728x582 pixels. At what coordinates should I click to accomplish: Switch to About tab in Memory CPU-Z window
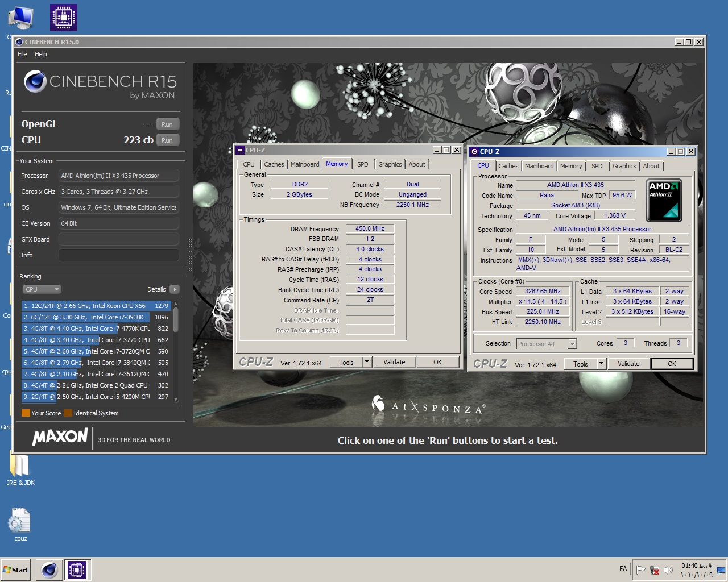417,164
